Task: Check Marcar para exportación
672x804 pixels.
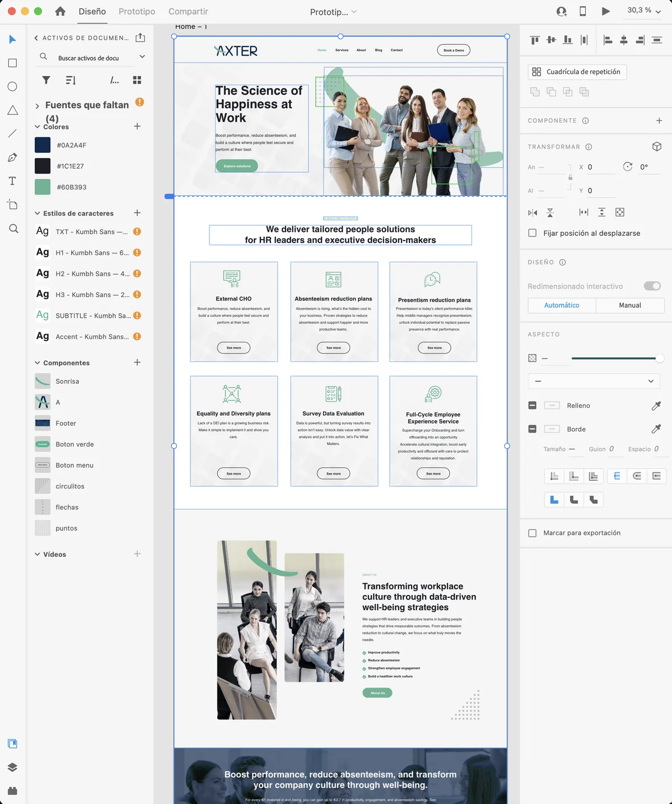Action: (533, 533)
